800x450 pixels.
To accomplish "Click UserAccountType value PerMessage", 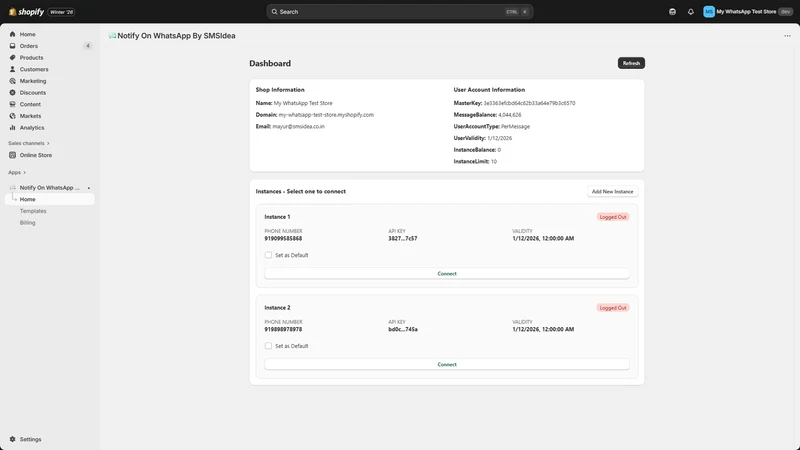I will coord(515,127).
